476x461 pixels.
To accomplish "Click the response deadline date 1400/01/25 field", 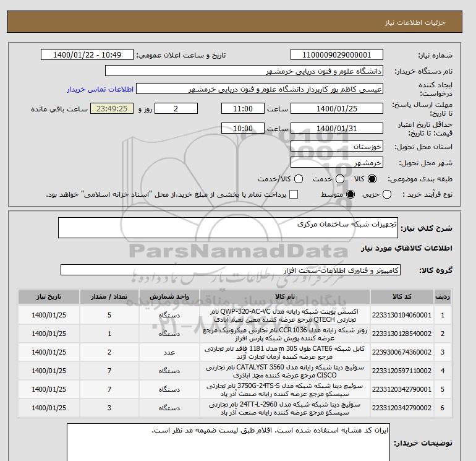I will pyautogui.click(x=337, y=108).
